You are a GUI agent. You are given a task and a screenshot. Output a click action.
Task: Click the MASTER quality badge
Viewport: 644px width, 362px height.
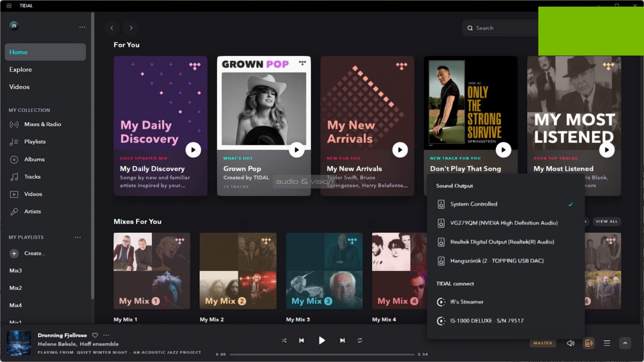(543, 343)
